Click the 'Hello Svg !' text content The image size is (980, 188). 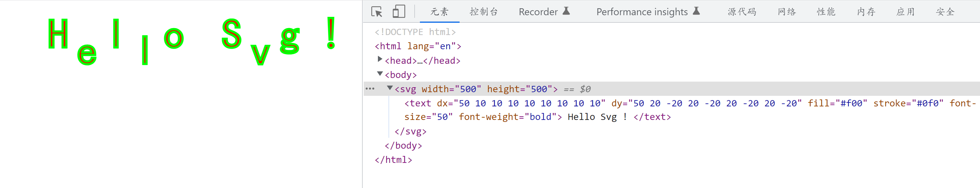coord(597,117)
